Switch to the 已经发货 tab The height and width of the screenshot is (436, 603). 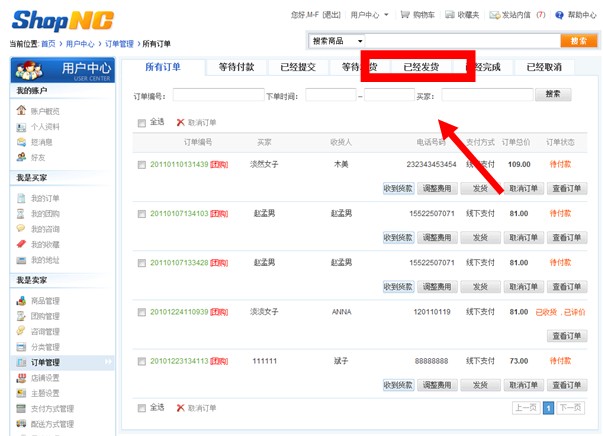(x=421, y=67)
